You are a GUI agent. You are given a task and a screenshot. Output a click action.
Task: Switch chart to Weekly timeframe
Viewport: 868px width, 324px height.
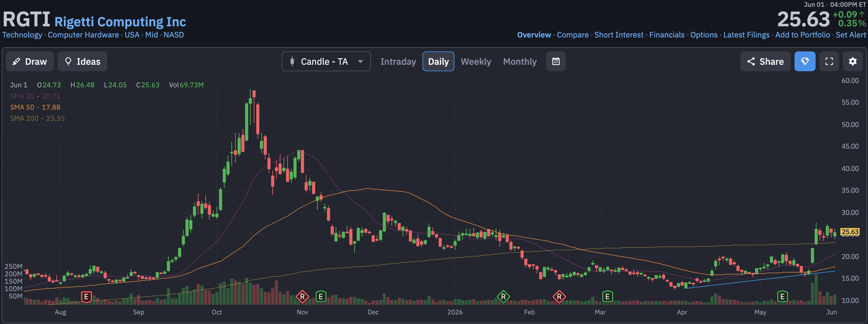(476, 62)
